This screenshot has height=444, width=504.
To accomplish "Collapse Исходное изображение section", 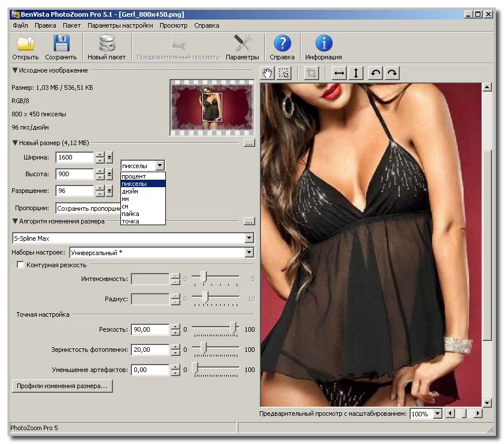I will [x=15, y=70].
